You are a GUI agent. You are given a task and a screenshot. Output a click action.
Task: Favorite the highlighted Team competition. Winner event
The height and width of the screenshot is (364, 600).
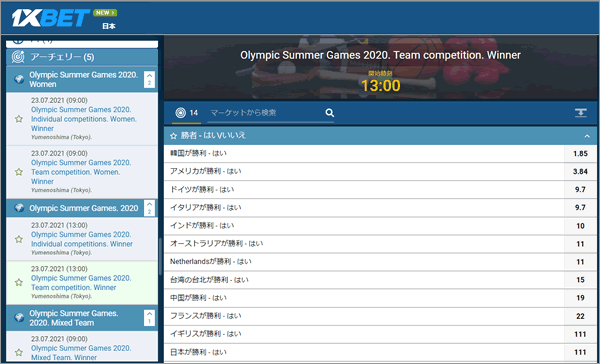pyautogui.click(x=19, y=282)
